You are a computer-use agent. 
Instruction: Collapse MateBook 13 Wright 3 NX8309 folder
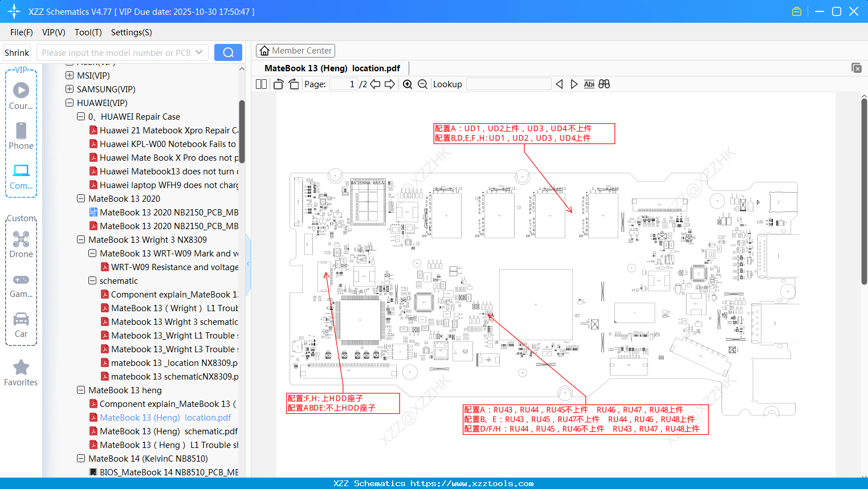pyautogui.click(x=81, y=239)
